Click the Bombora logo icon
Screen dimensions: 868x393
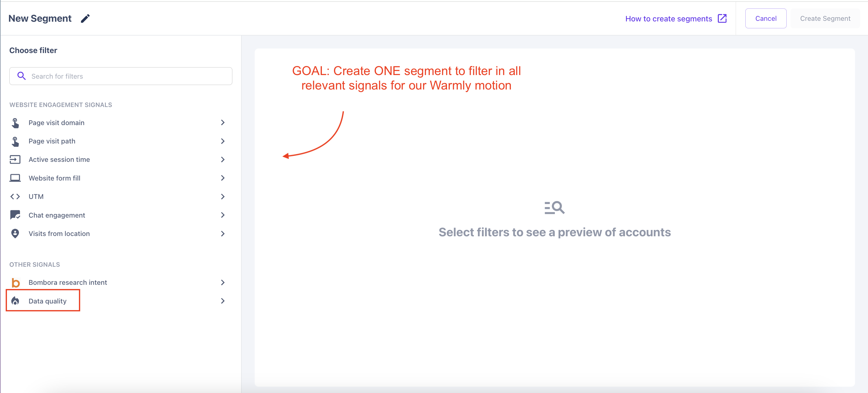click(x=15, y=282)
